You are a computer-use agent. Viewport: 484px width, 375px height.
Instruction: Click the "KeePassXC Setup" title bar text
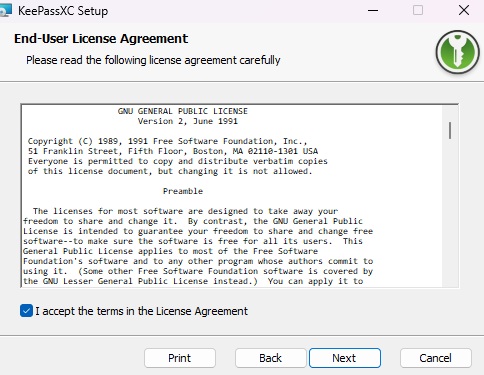[63, 11]
